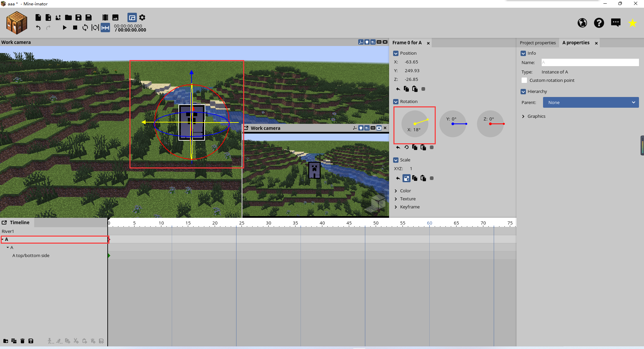The height and width of the screenshot is (349, 644).
Task: Toggle the loop playback icon
Action: click(x=85, y=28)
